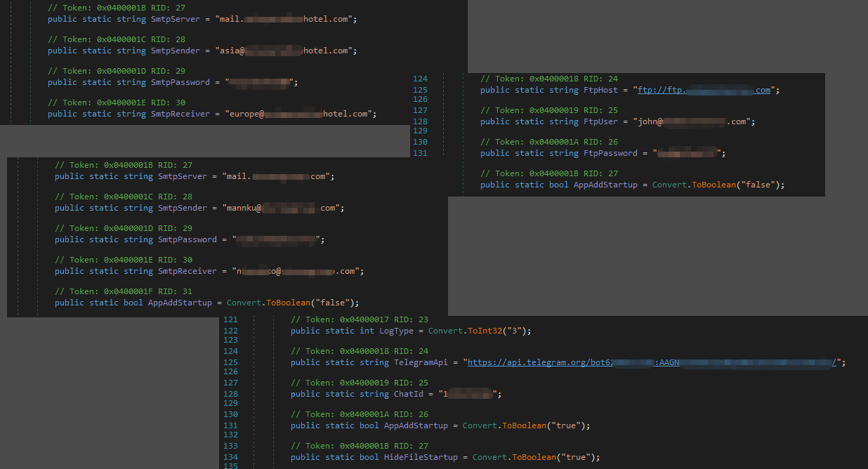Screen dimensions: 868x469
Task: Click the LogType int identifier
Action: pyautogui.click(x=397, y=331)
